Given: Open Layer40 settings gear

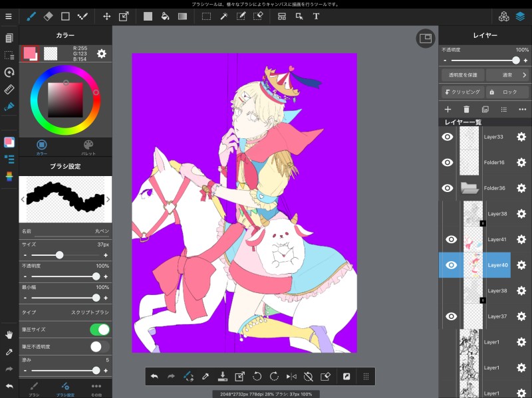Looking at the screenshot, I should [521, 265].
